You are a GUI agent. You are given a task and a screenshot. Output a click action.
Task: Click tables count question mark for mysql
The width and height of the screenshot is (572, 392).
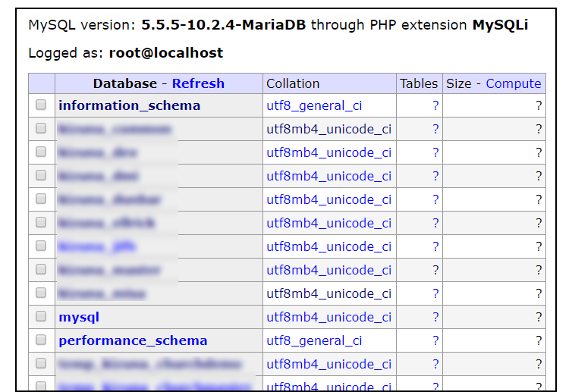(435, 317)
